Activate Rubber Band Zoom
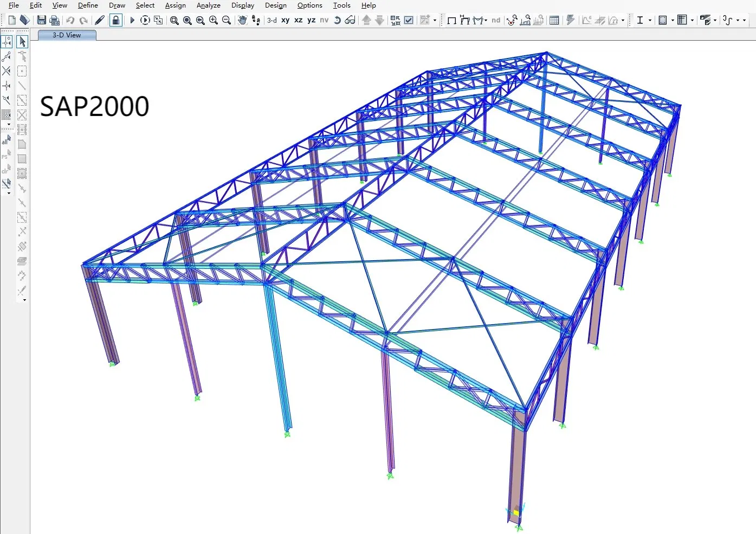756x534 pixels. [174, 21]
